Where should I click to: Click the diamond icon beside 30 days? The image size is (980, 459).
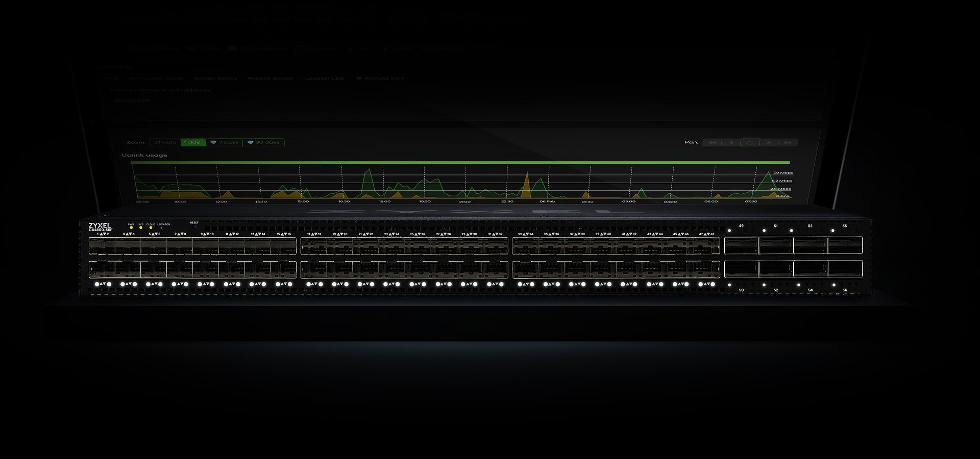[x=250, y=142]
